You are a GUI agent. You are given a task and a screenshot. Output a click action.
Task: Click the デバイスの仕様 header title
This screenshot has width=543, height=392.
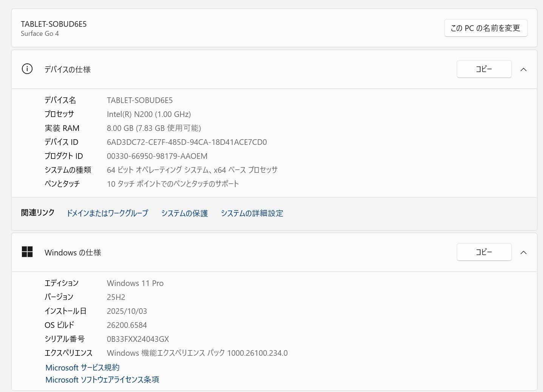click(x=68, y=69)
